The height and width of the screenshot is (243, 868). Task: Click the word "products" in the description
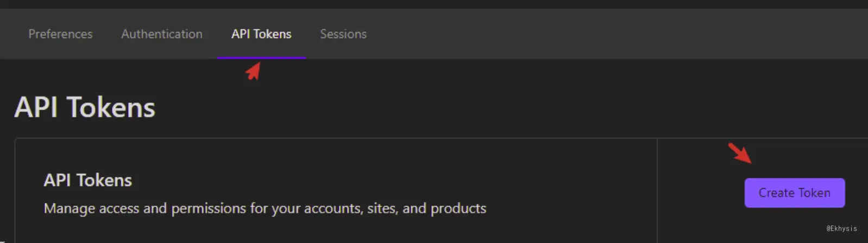458,208
